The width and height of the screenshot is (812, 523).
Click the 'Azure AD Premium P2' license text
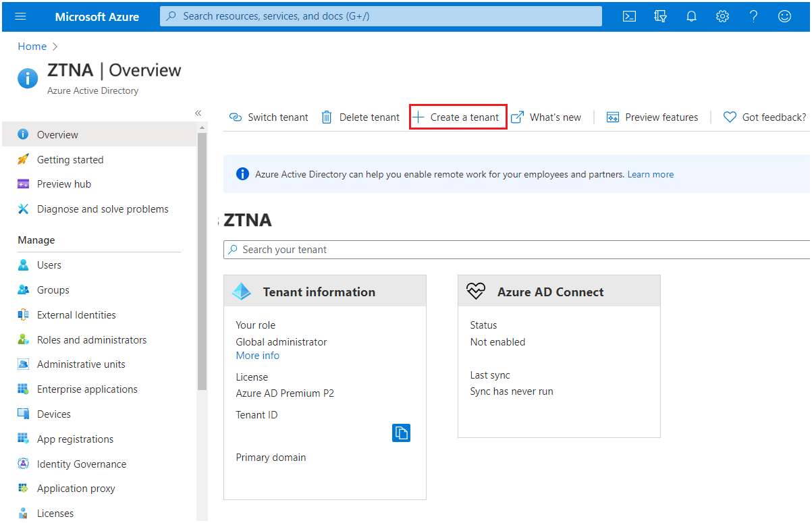(285, 393)
